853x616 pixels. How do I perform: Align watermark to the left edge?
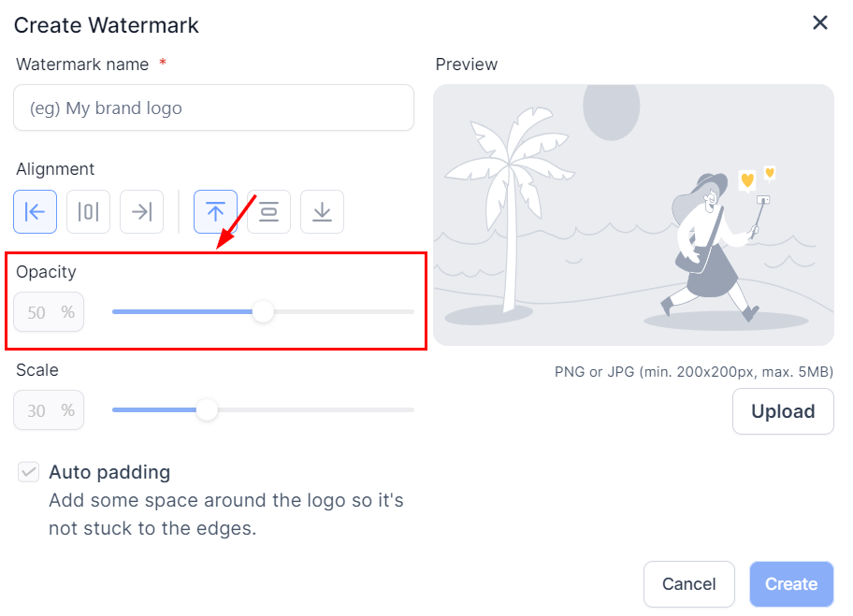[x=35, y=212]
